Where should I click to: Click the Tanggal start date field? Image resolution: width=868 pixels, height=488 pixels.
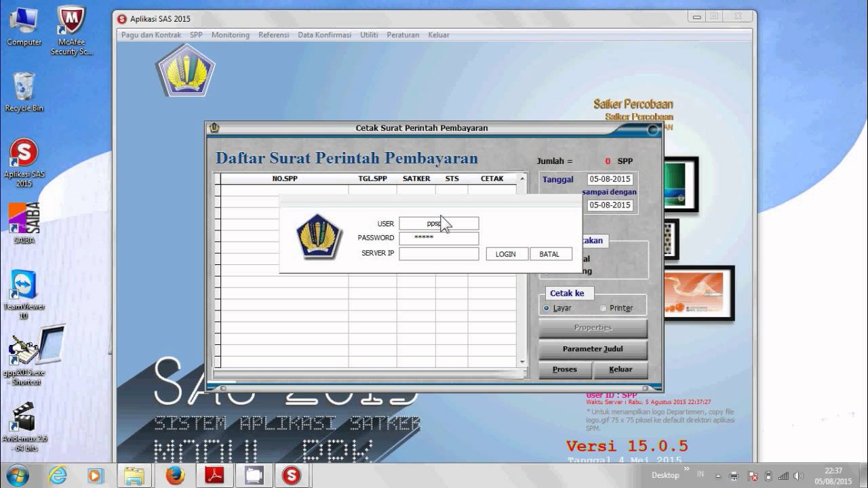[610, 180]
